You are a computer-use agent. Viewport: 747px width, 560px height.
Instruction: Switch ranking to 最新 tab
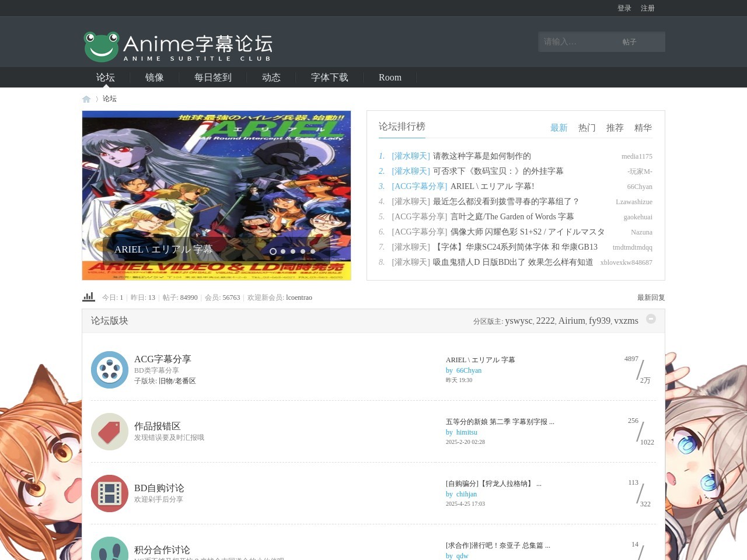[x=559, y=128]
